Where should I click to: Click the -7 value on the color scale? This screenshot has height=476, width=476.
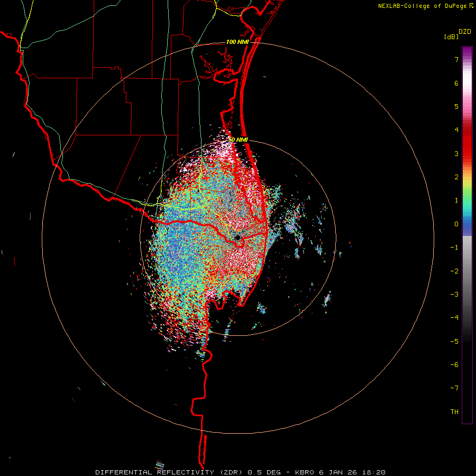tap(454, 388)
